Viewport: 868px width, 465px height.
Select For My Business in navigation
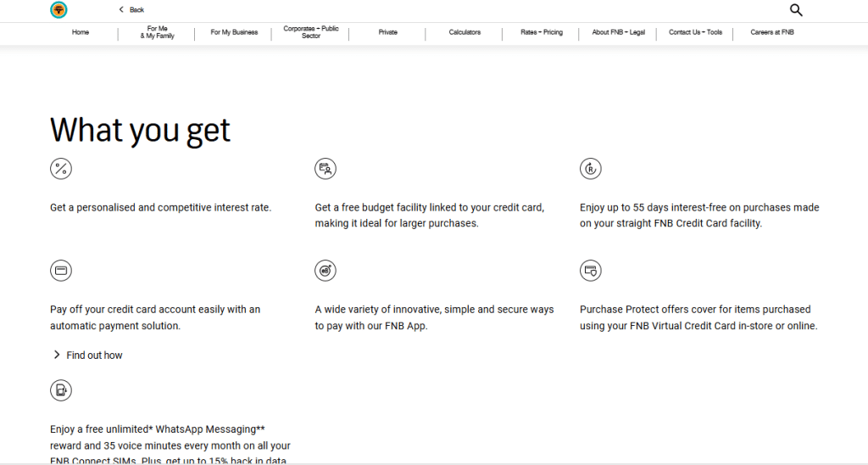(234, 32)
